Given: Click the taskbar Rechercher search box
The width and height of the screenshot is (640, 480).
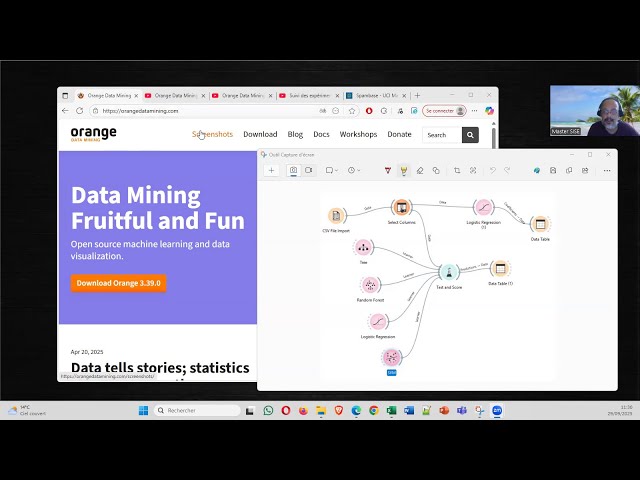Looking at the screenshot, I should click(x=197, y=410).
